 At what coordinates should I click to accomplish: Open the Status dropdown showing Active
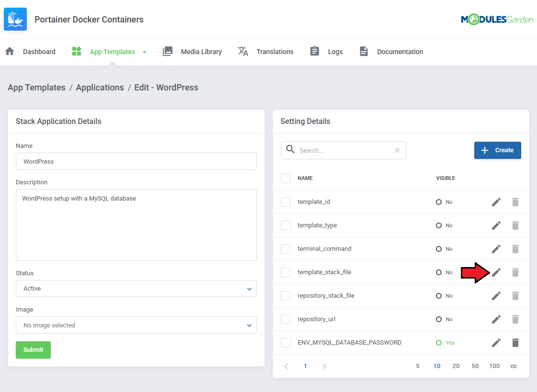point(137,289)
